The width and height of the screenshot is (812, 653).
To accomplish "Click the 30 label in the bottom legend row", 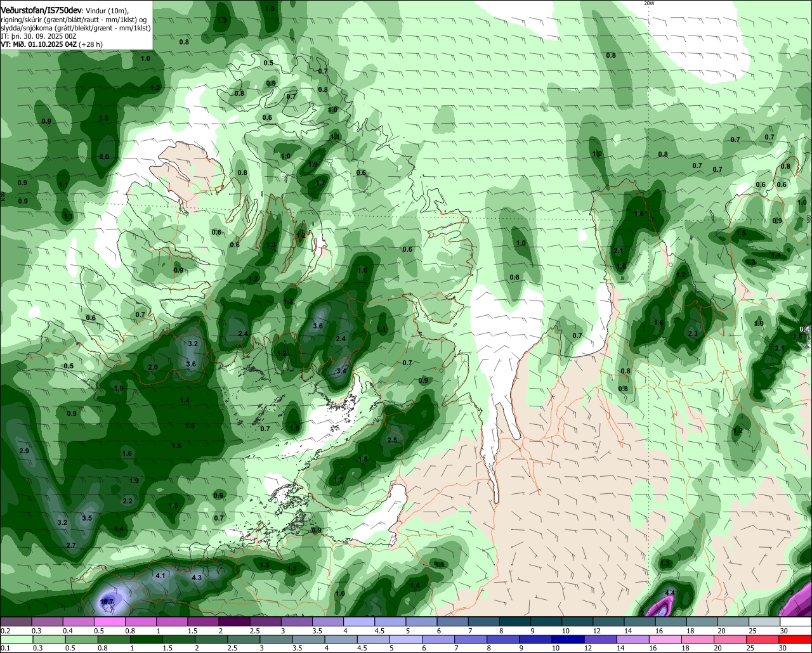I will pyautogui.click(x=783, y=648).
